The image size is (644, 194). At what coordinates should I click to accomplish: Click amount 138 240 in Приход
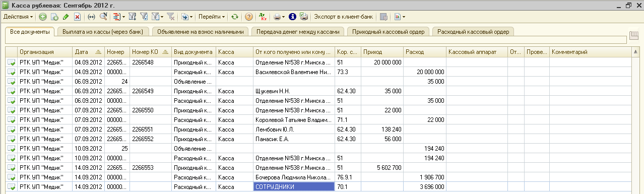pyautogui.click(x=382, y=130)
